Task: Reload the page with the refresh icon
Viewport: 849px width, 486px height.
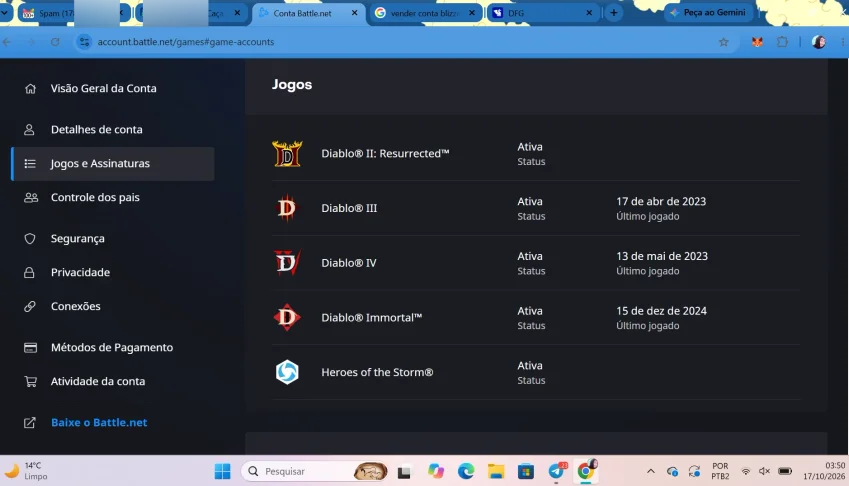Action: coord(55,42)
